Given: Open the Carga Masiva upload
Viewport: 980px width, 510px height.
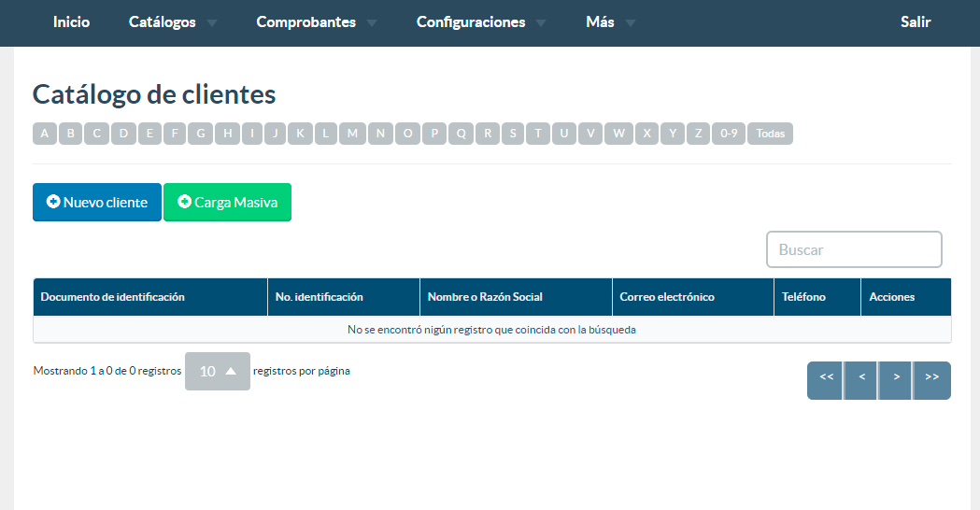Looking at the screenshot, I should tap(227, 203).
